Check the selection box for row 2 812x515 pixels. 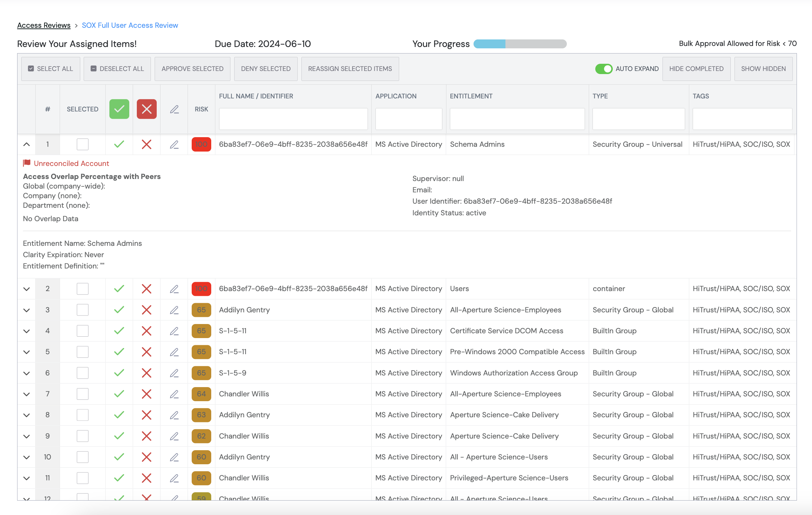click(83, 289)
